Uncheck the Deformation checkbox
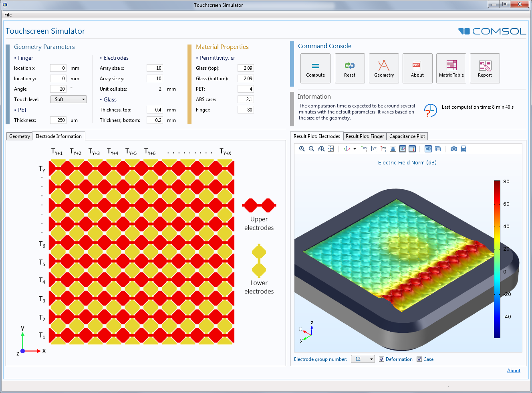Screen dimensions: 532x393 point(381,359)
